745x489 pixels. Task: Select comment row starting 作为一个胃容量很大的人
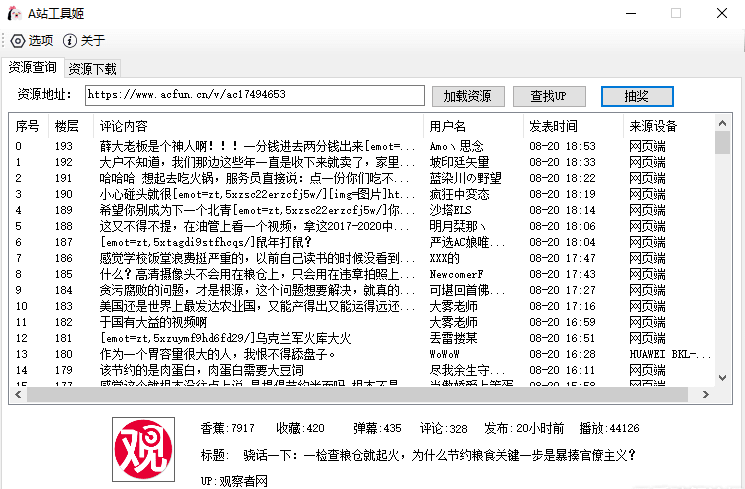coord(362,355)
